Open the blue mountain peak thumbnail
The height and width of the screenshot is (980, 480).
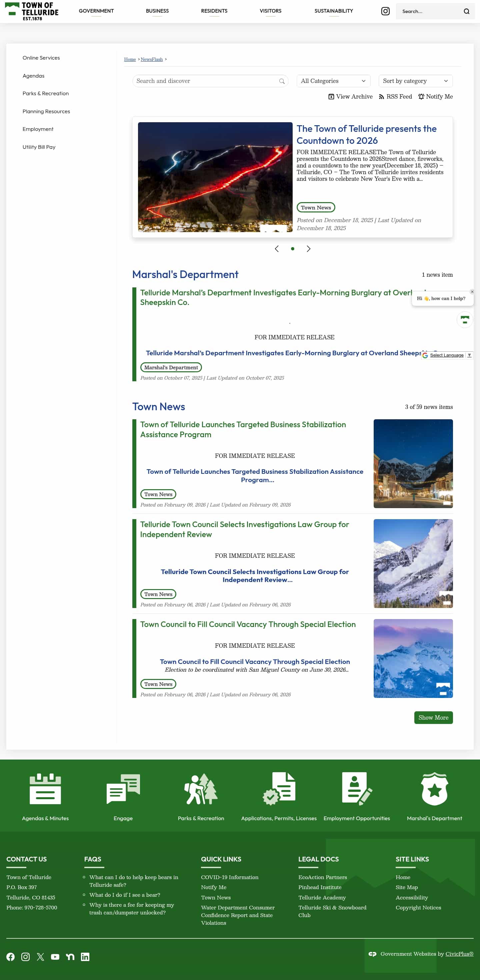[x=413, y=659]
